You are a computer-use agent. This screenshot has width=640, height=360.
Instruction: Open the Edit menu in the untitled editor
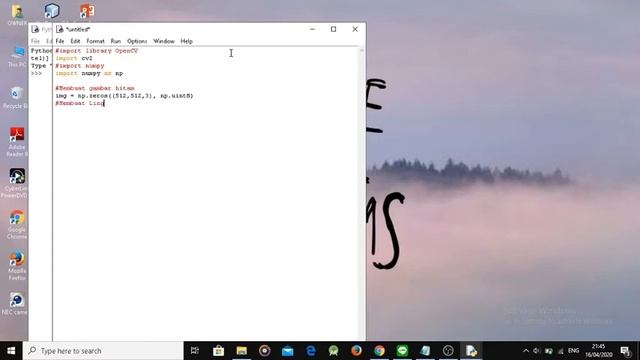[75, 41]
